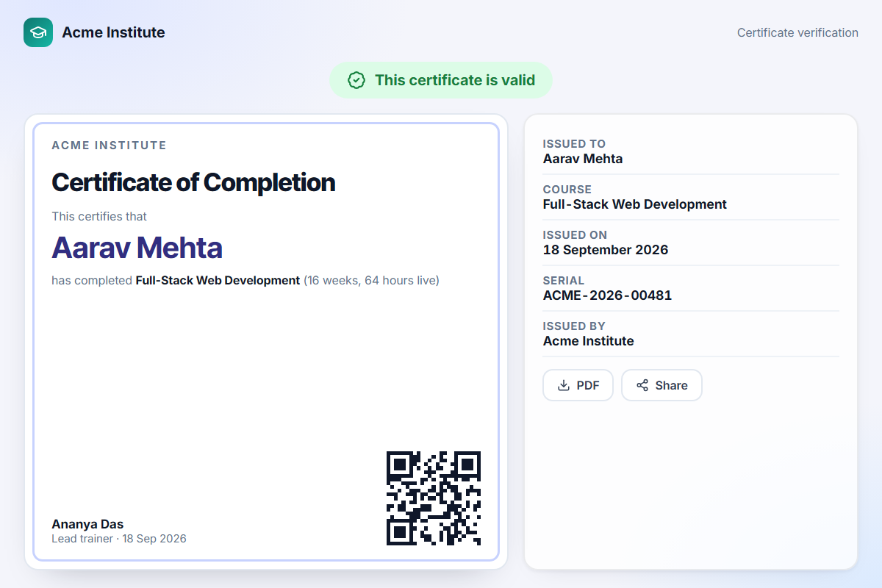
Task: Click the 'Certificate of Completion' heading
Action: click(193, 182)
